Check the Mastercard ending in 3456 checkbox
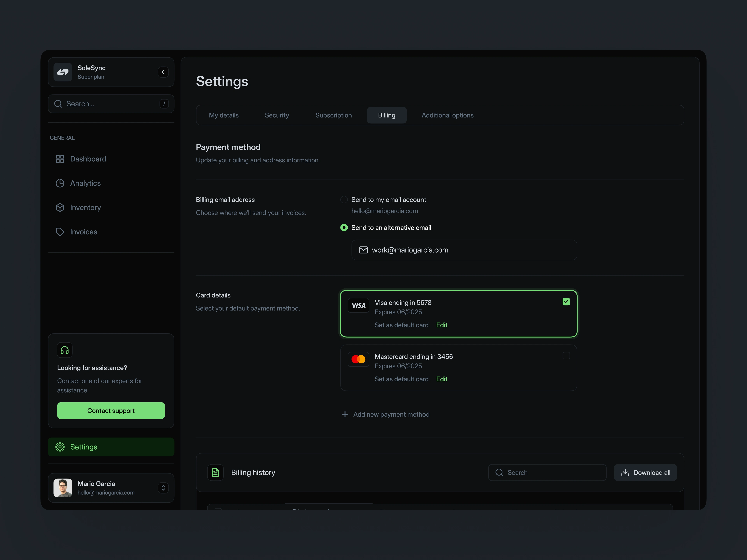The height and width of the screenshot is (560, 747). click(x=566, y=356)
